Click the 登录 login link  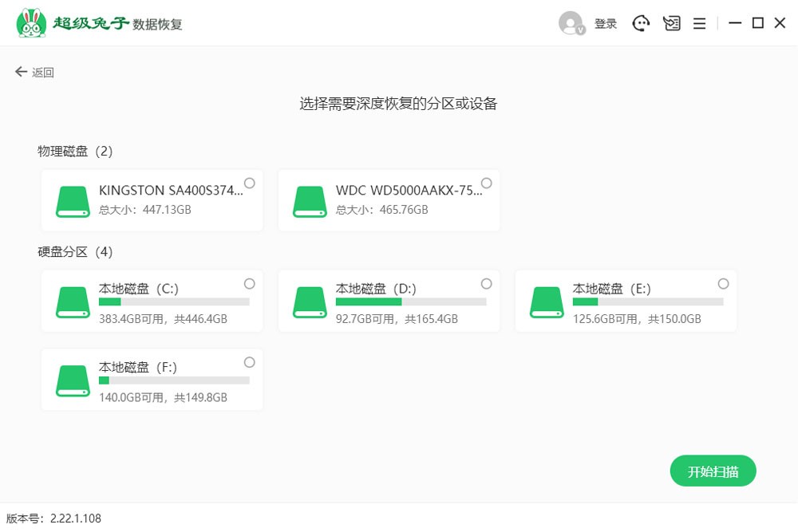606,24
